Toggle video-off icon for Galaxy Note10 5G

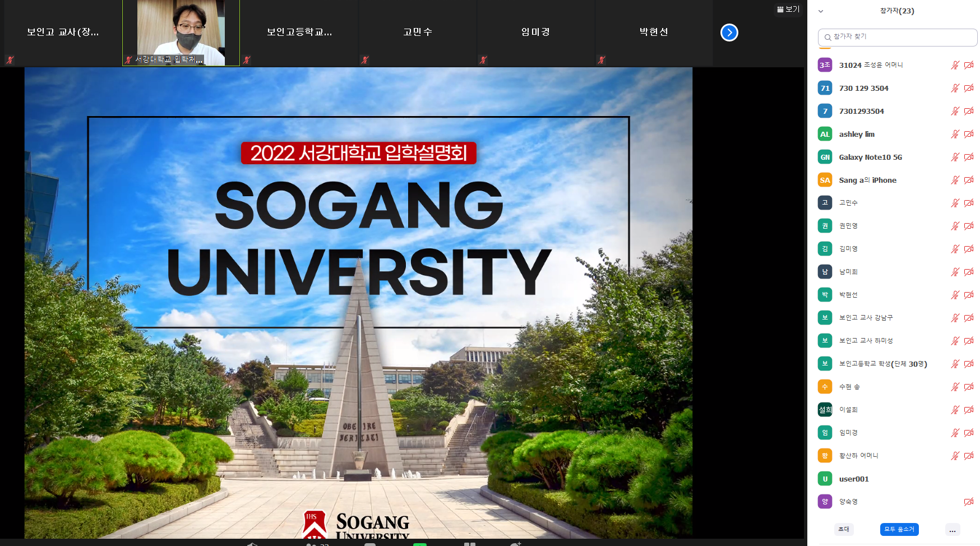point(969,157)
